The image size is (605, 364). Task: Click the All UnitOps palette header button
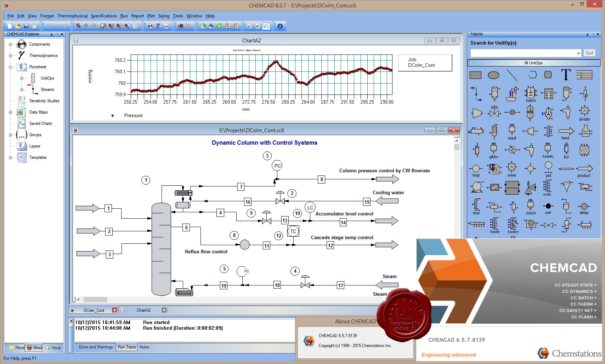534,63
